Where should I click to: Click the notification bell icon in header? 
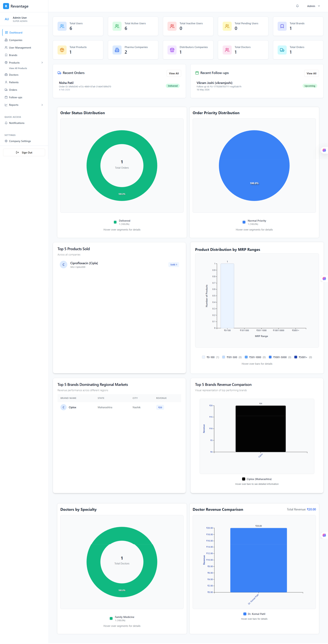[297, 6]
